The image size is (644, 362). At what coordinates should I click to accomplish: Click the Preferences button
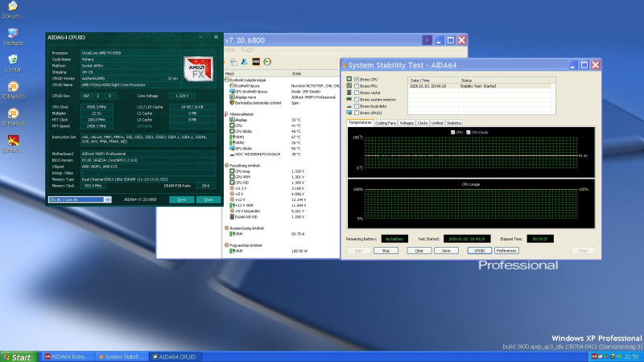click(x=506, y=251)
